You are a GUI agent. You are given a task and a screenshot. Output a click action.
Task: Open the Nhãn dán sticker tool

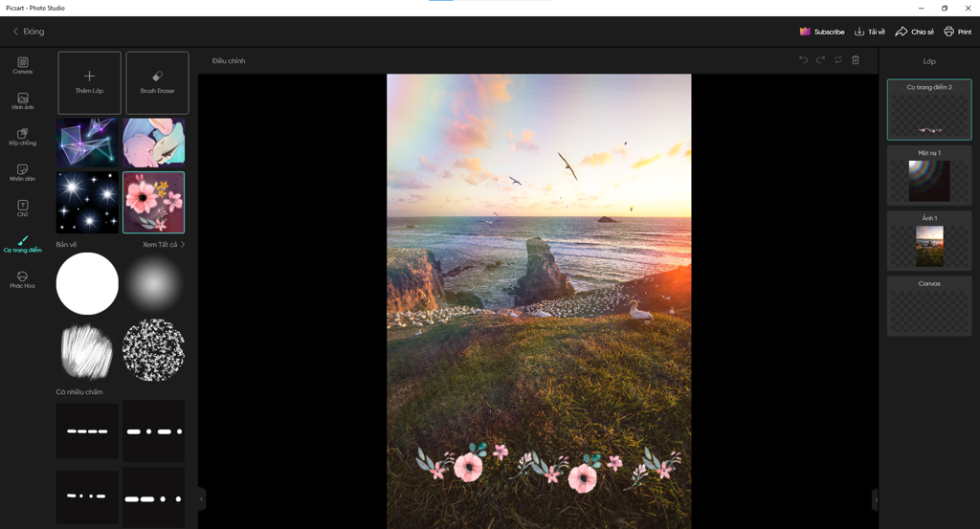23,172
